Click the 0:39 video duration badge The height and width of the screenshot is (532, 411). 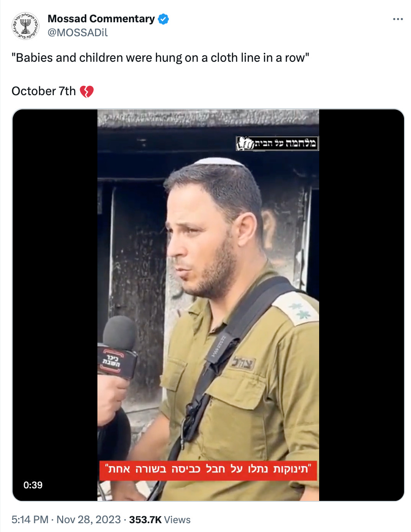pos(33,485)
